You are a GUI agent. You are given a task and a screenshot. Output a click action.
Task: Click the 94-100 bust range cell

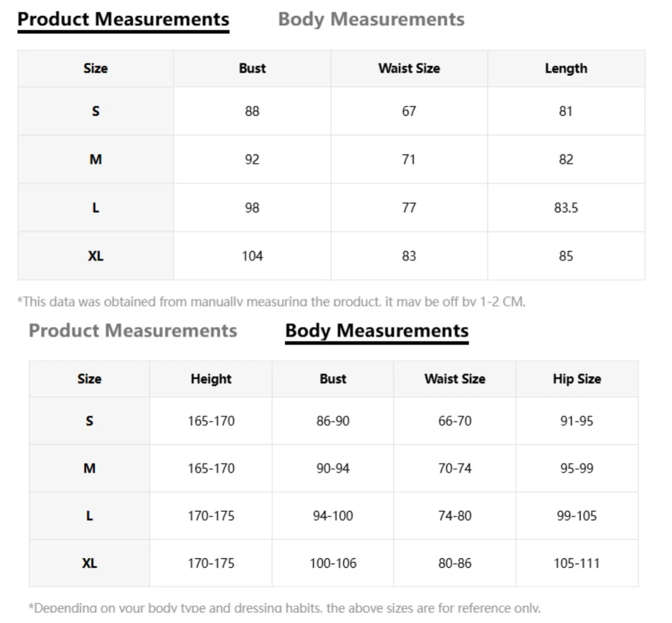pyautogui.click(x=333, y=516)
